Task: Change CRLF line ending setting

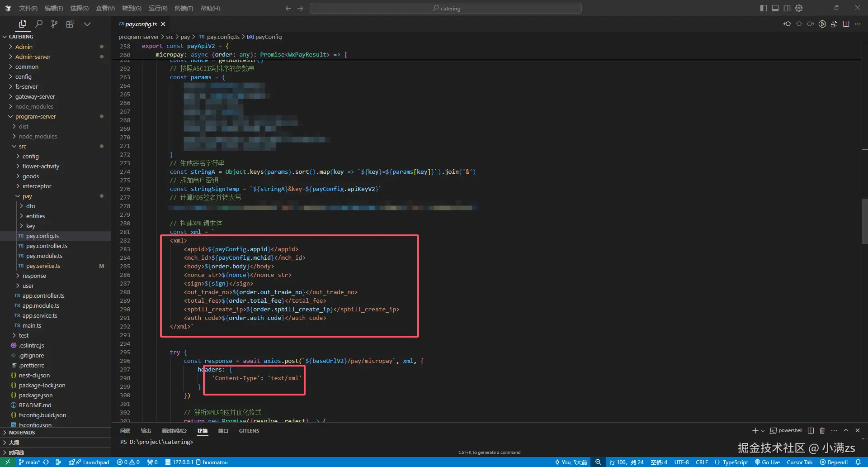Action: [702, 462]
